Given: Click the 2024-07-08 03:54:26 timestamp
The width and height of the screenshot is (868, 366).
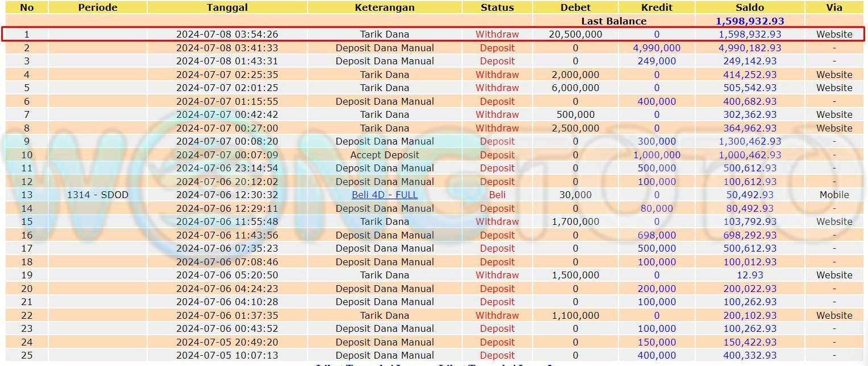Looking at the screenshot, I should [x=227, y=34].
